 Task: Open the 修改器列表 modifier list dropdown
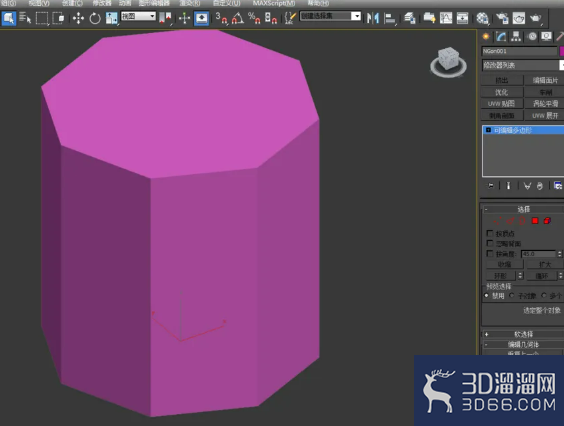coord(523,65)
